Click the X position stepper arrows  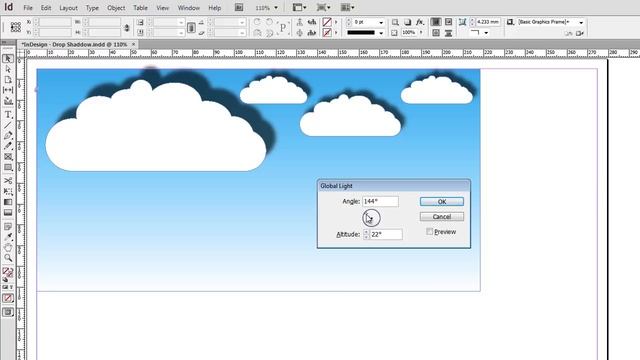pos(36,22)
